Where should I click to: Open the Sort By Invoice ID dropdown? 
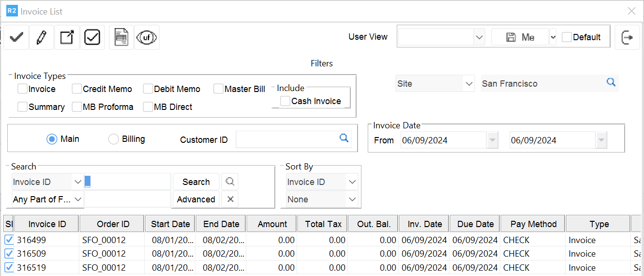click(352, 182)
